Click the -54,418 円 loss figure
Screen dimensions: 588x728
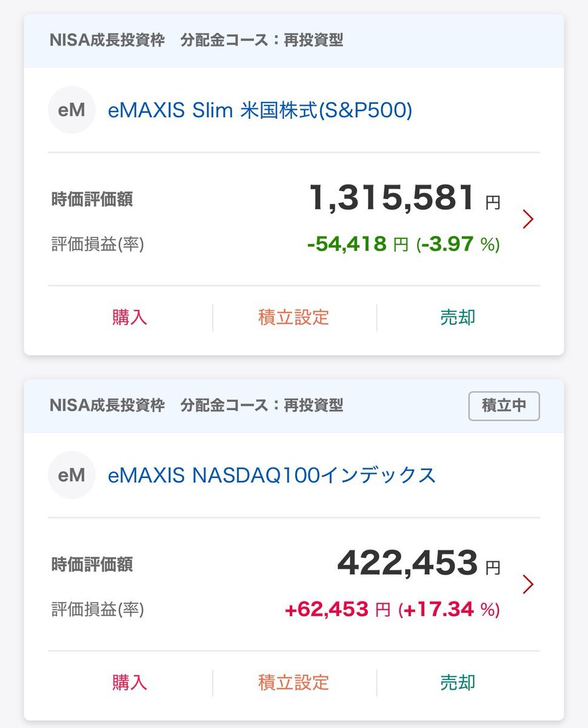[x=358, y=244]
